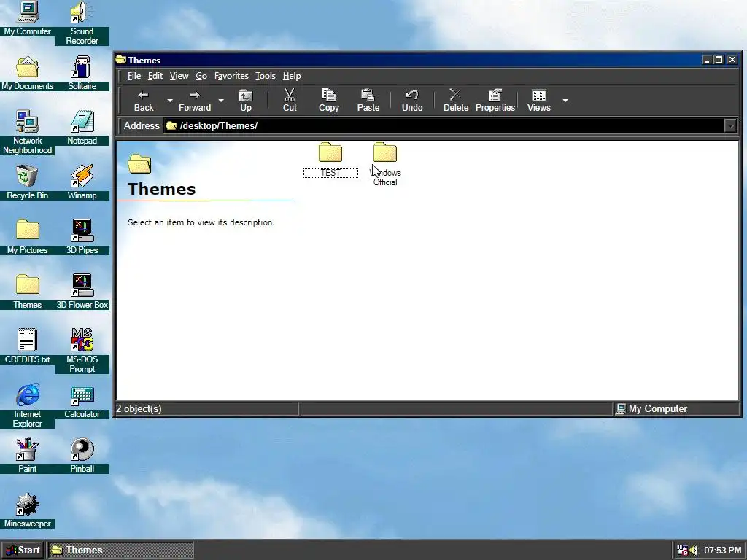
Task: Paste using the toolbar button
Action: coord(368,101)
